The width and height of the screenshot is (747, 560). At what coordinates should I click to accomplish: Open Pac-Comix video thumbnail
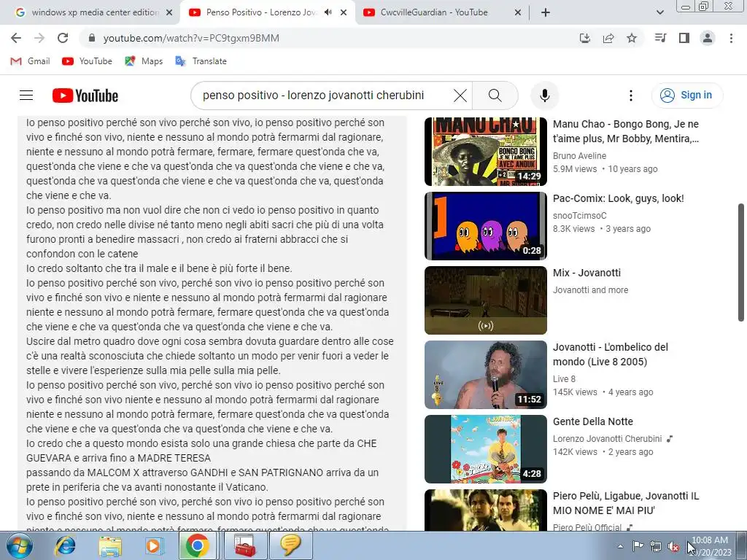[485, 226]
